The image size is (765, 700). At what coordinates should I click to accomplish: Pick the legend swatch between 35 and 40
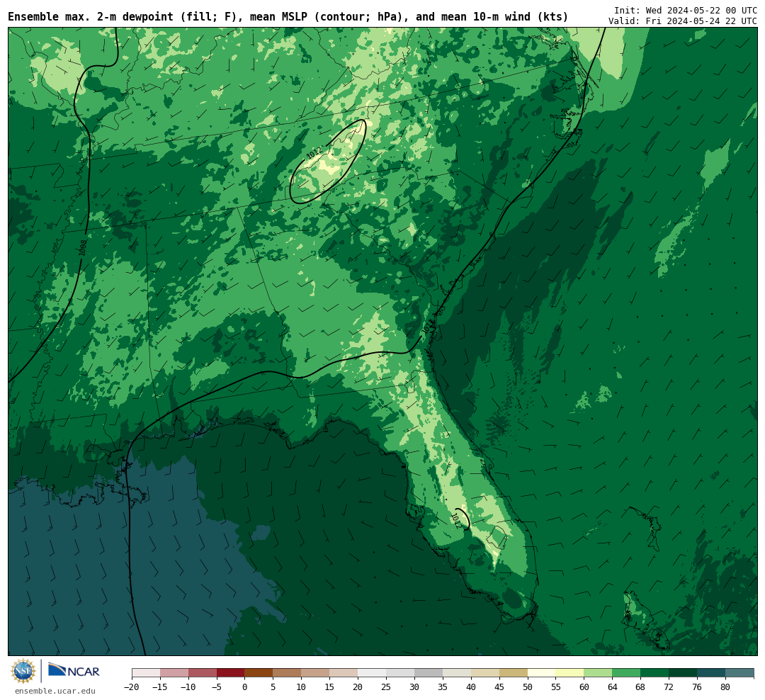[x=457, y=673]
